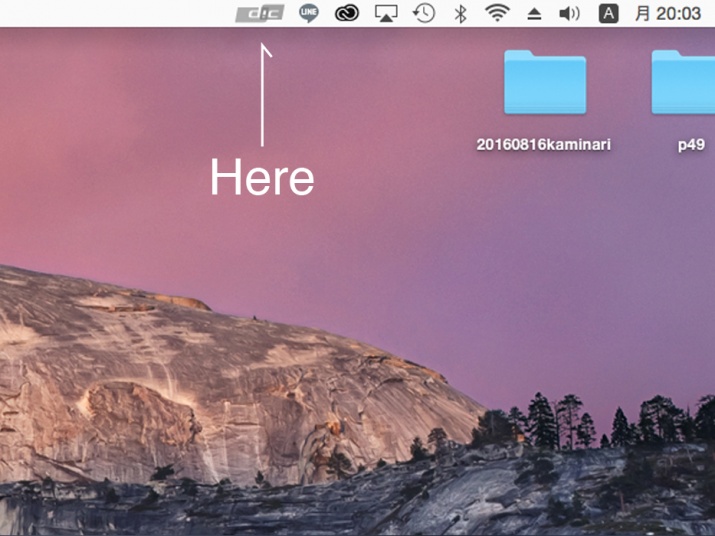This screenshot has width=715, height=536.
Task: Open Adobe Creative Cloud menu bar icon
Action: click(x=347, y=13)
